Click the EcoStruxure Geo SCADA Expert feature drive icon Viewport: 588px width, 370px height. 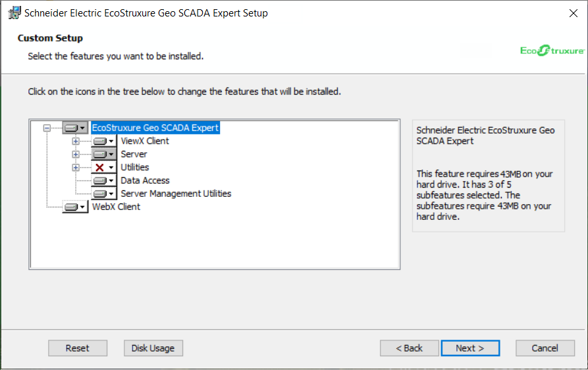(x=75, y=128)
